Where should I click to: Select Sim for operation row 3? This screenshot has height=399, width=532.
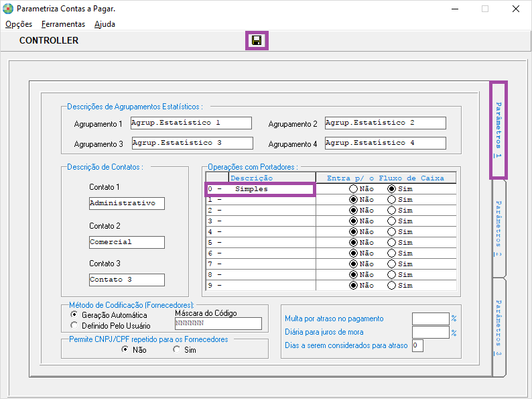point(391,221)
